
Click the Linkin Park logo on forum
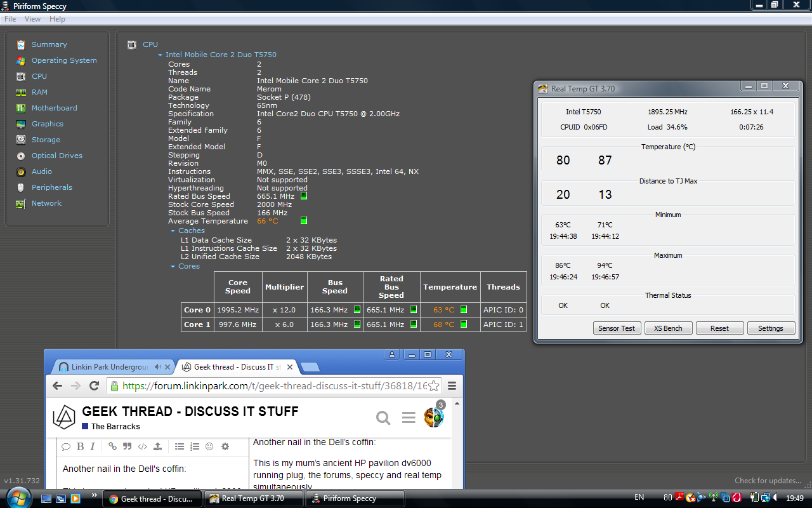click(x=64, y=417)
